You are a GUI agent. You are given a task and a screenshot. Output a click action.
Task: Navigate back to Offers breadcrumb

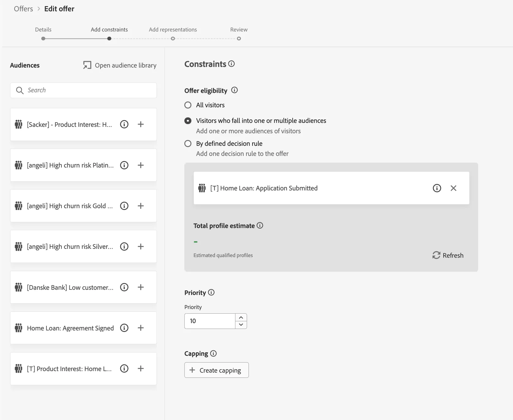tap(23, 9)
